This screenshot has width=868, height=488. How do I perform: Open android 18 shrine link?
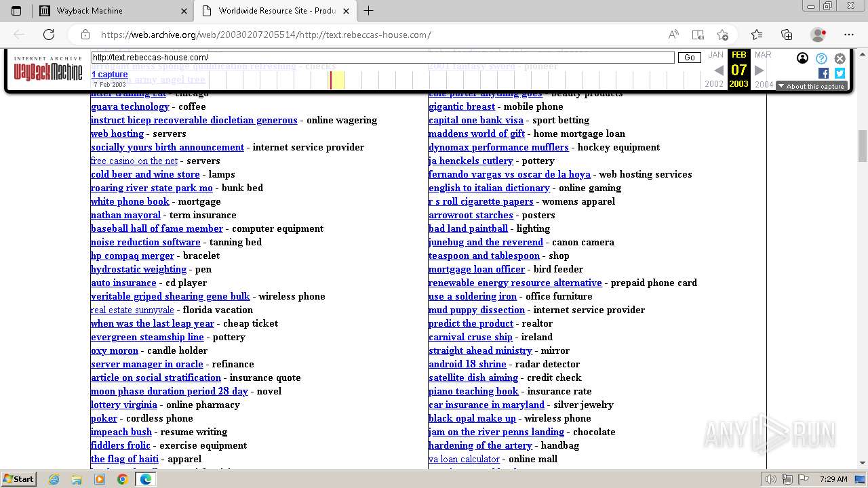pos(467,364)
